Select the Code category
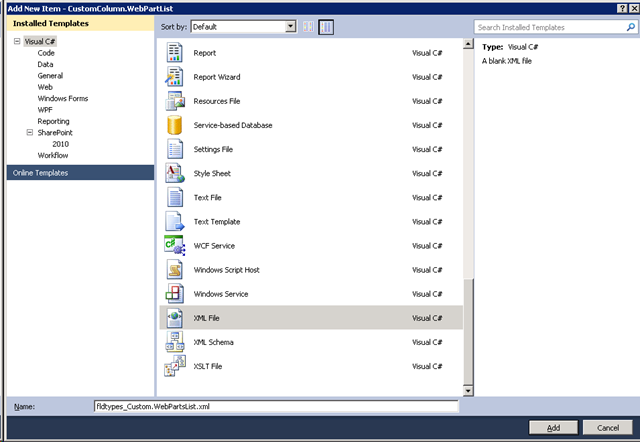Image resolution: width=640 pixels, height=442 pixels. pyautogui.click(x=46, y=53)
